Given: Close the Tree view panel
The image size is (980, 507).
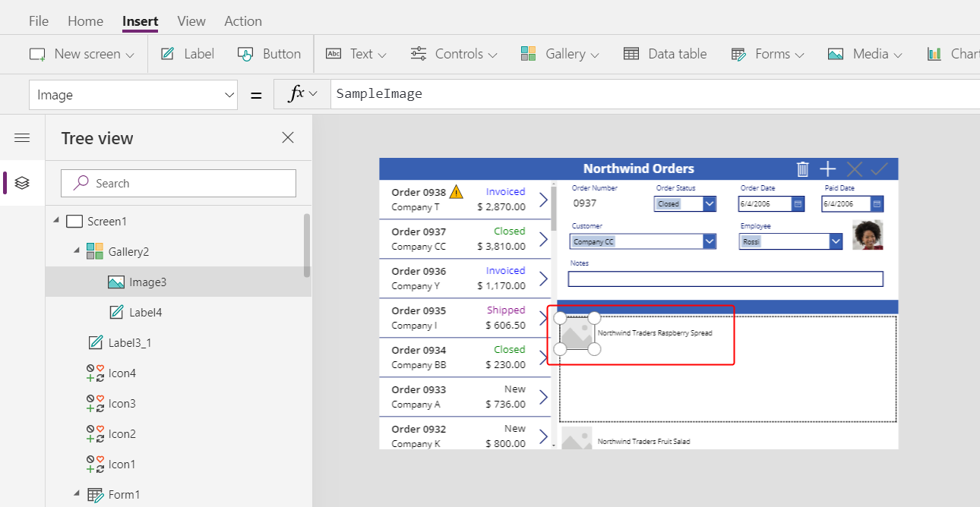Looking at the screenshot, I should tap(288, 137).
